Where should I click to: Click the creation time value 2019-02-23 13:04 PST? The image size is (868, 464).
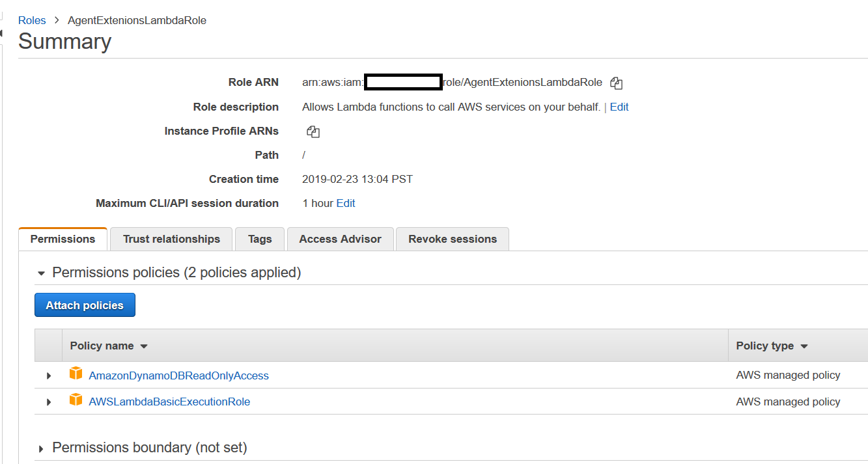point(357,179)
